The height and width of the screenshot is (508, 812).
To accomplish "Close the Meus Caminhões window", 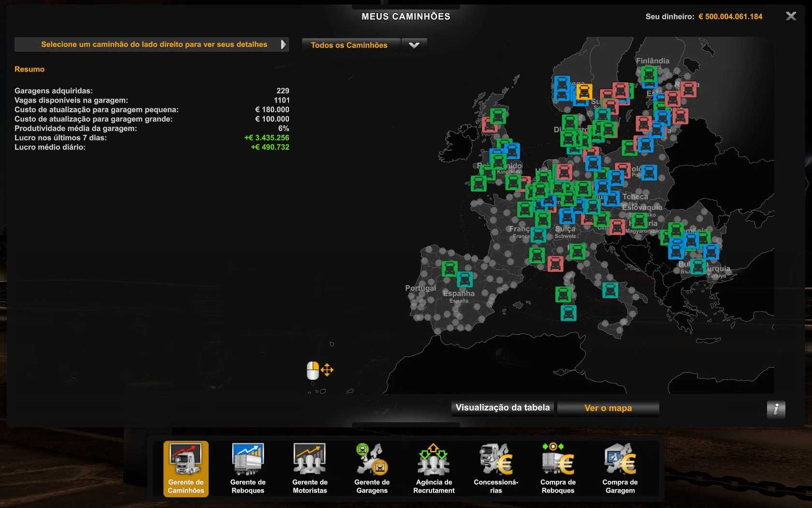I will tap(791, 16).
